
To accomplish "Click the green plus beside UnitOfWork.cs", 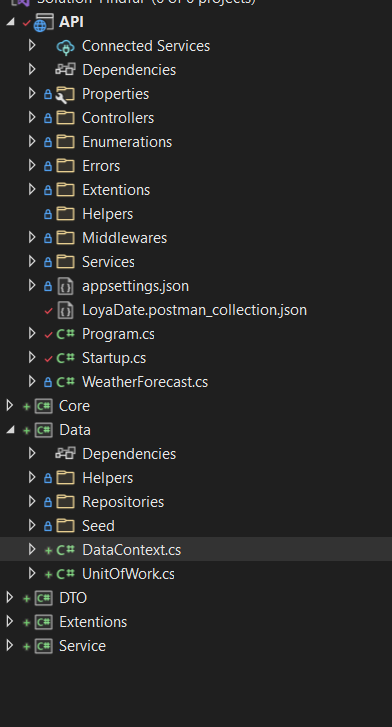I will point(48,574).
